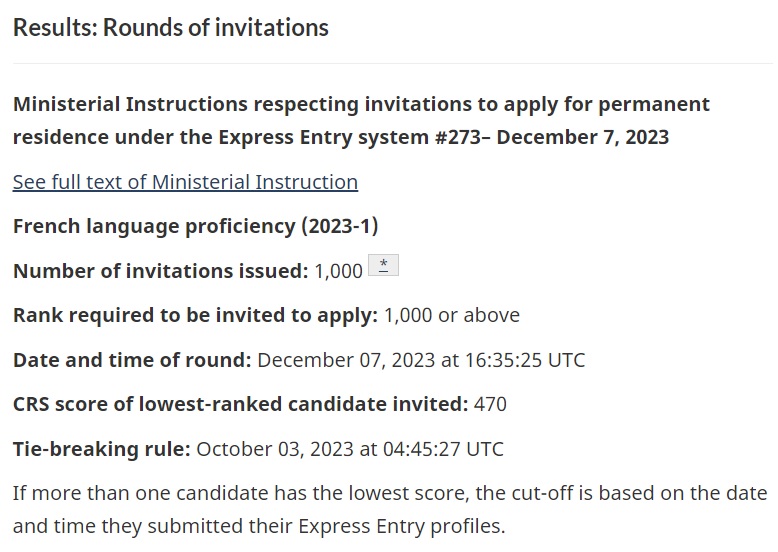This screenshot has height=552, width=778.
Task: Click the 1,000 or above rank value
Action: (452, 315)
